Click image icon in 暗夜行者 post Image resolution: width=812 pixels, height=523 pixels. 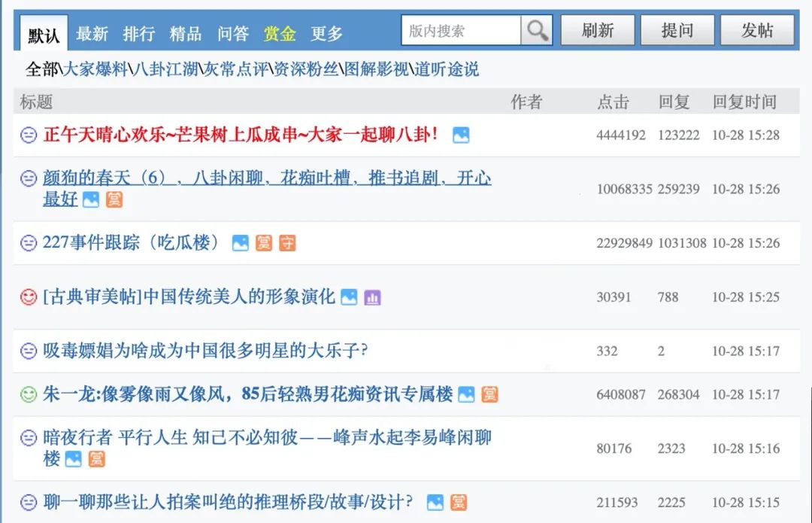click(x=74, y=459)
